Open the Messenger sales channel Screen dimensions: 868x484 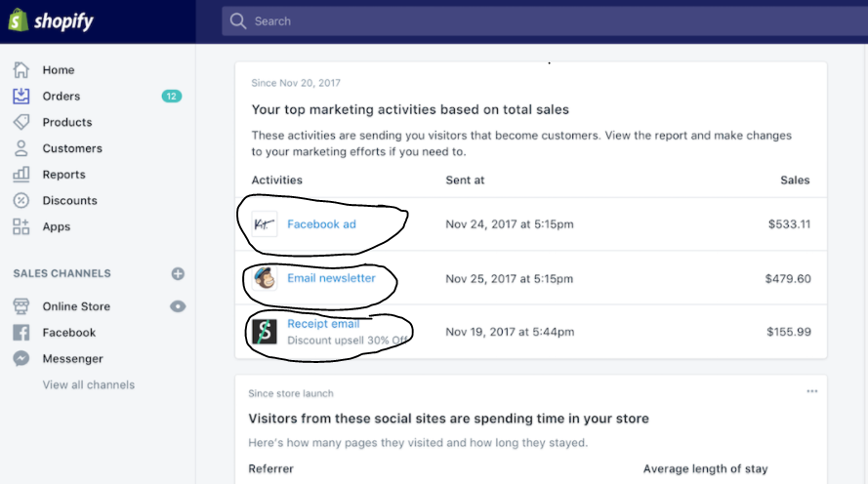72,358
